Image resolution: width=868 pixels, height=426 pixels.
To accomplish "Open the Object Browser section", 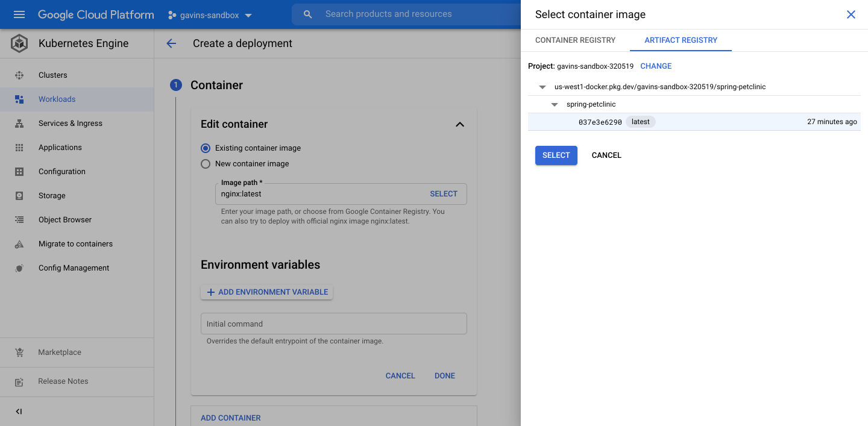I will [x=64, y=219].
